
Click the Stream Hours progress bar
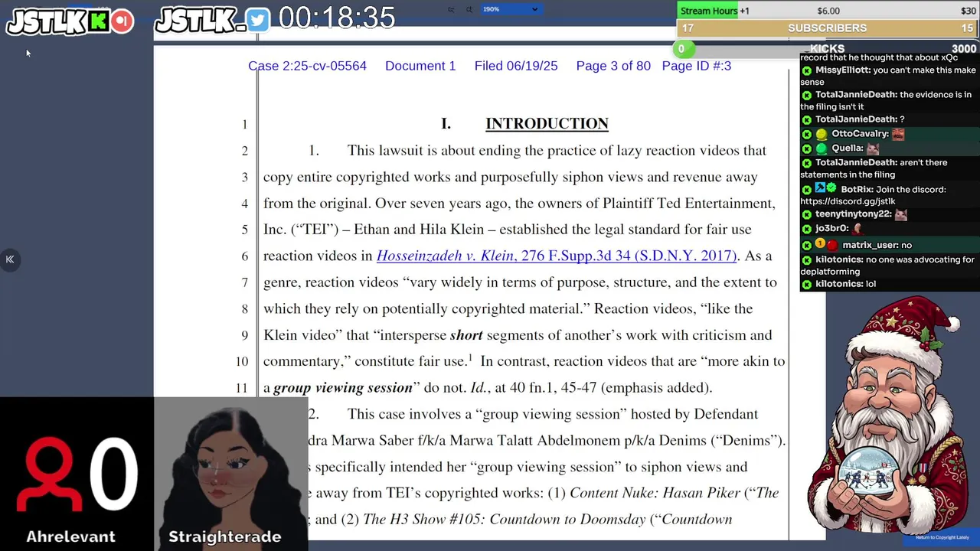(828, 11)
